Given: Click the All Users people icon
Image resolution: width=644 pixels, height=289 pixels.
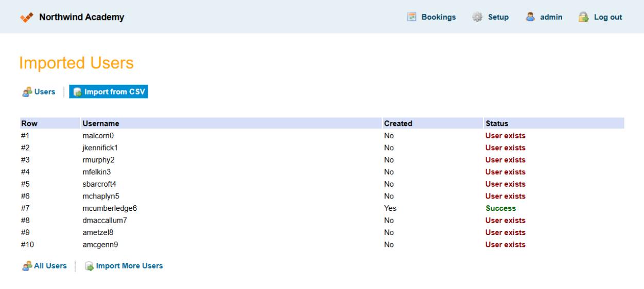Looking at the screenshot, I should (x=27, y=266).
